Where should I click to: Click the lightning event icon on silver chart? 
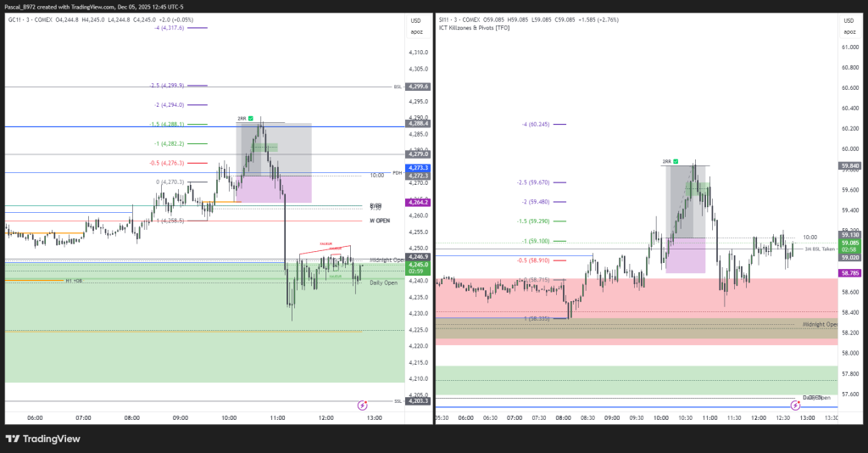pyautogui.click(x=795, y=406)
